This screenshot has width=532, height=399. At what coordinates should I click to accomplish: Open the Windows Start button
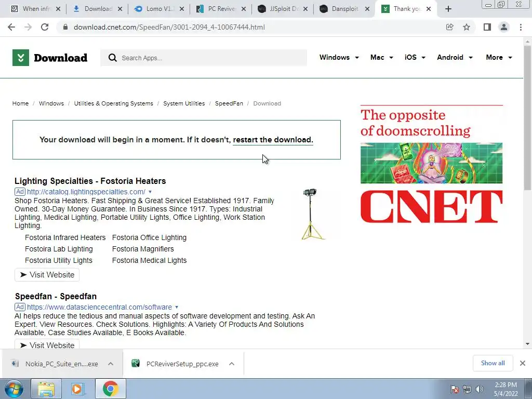pos(14,389)
